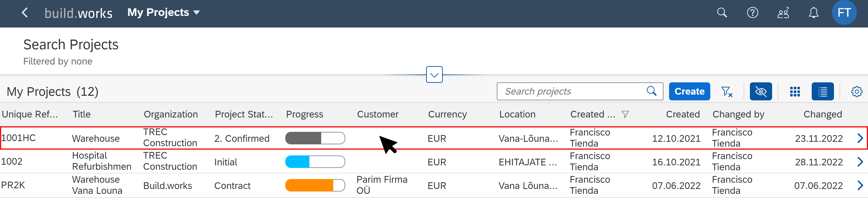Open Hospital Refurbishment row chevron
The height and width of the screenshot is (198, 868).
(x=860, y=162)
